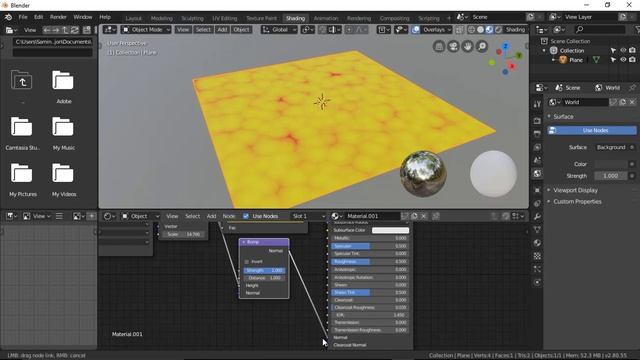Click the viewport Object menu button
The height and width of the screenshot is (360, 640).
point(241,30)
